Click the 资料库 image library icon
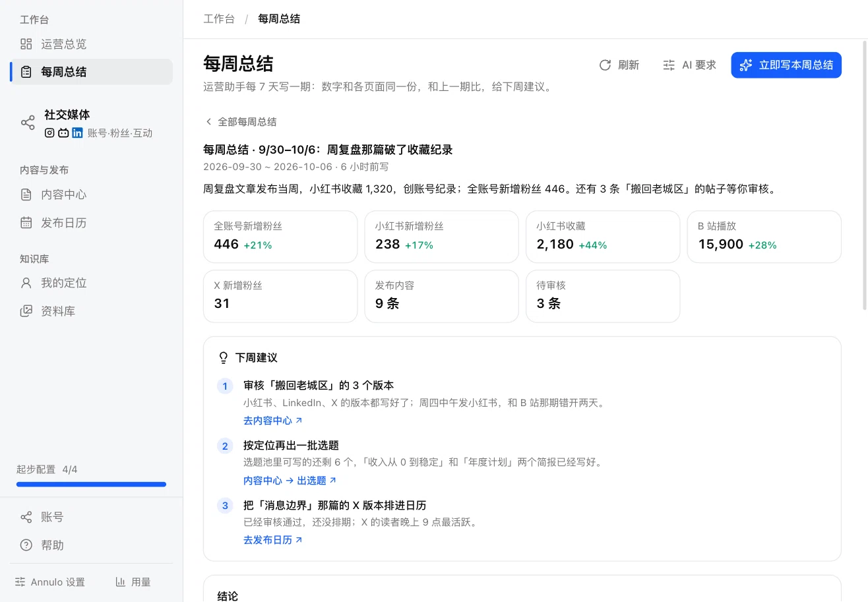Viewport: 868px width, 602px height. (26, 311)
